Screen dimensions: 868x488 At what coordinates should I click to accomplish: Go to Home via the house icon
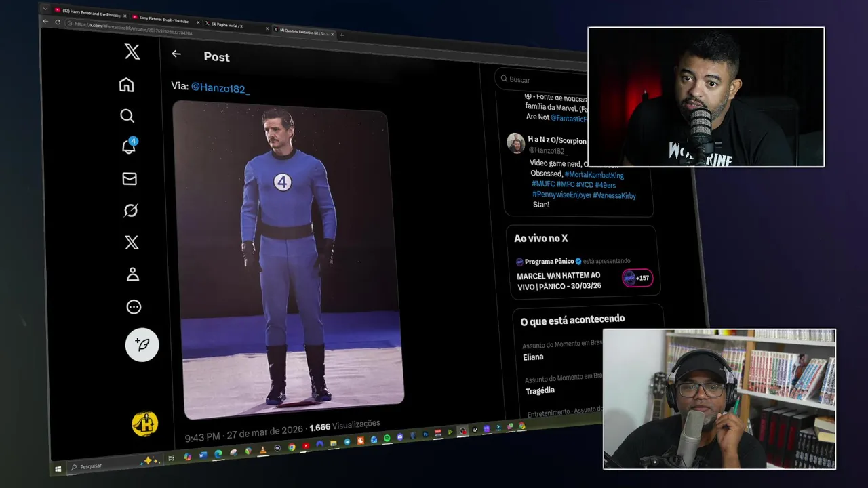click(126, 85)
